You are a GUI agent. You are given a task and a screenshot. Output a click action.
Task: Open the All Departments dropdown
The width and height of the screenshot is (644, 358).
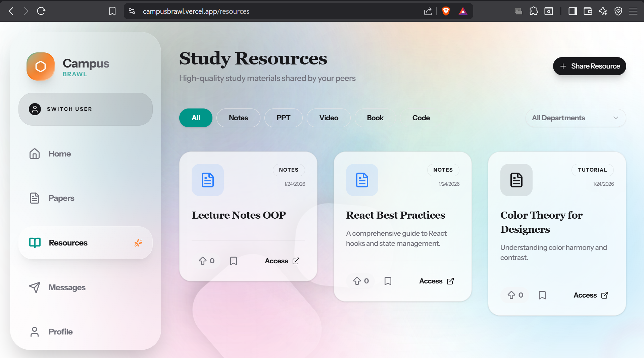[x=576, y=118]
